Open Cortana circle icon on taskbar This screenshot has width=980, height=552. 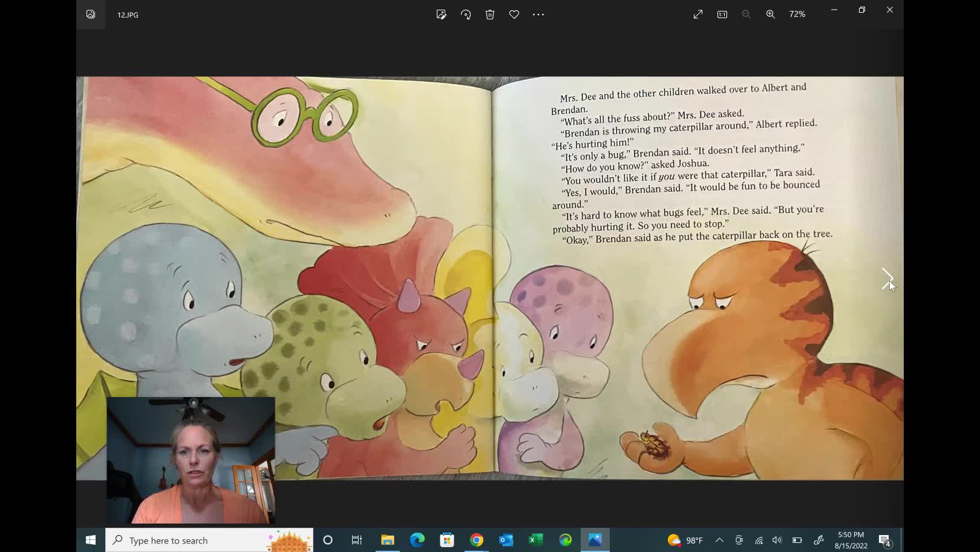328,540
